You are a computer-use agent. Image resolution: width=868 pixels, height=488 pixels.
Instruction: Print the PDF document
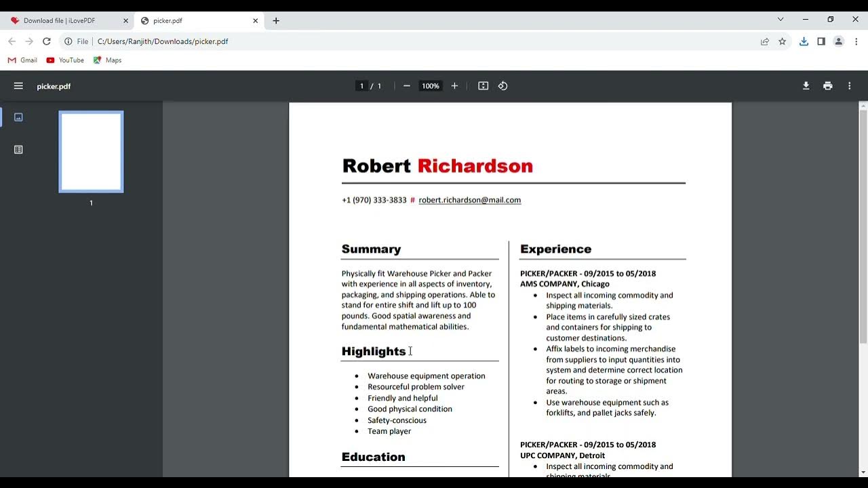point(827,86)
